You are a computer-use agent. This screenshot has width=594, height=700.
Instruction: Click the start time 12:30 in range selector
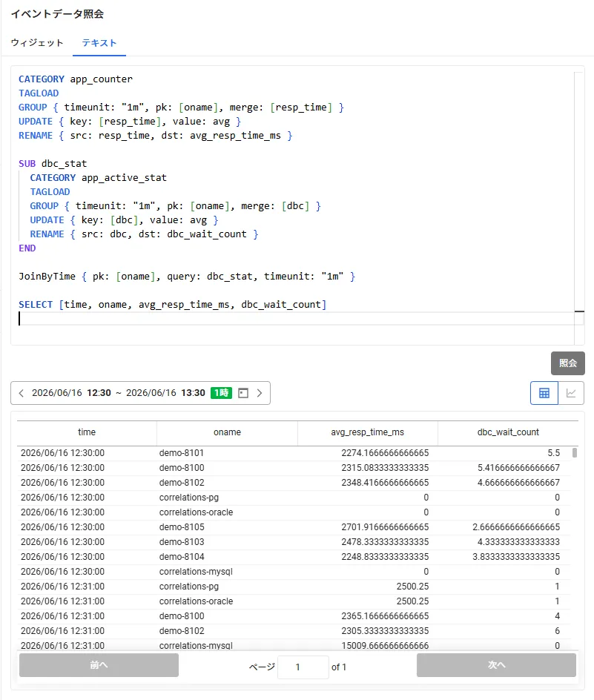(99, 393)
